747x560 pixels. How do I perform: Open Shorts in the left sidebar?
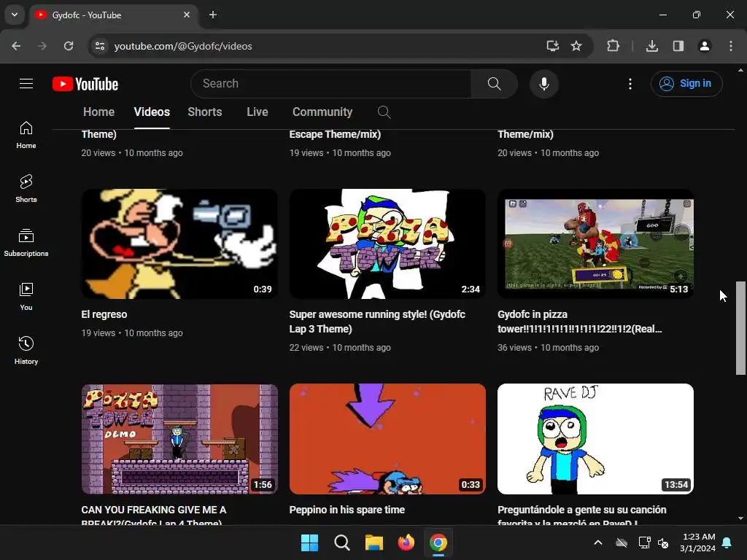click(x=26, y=189)
